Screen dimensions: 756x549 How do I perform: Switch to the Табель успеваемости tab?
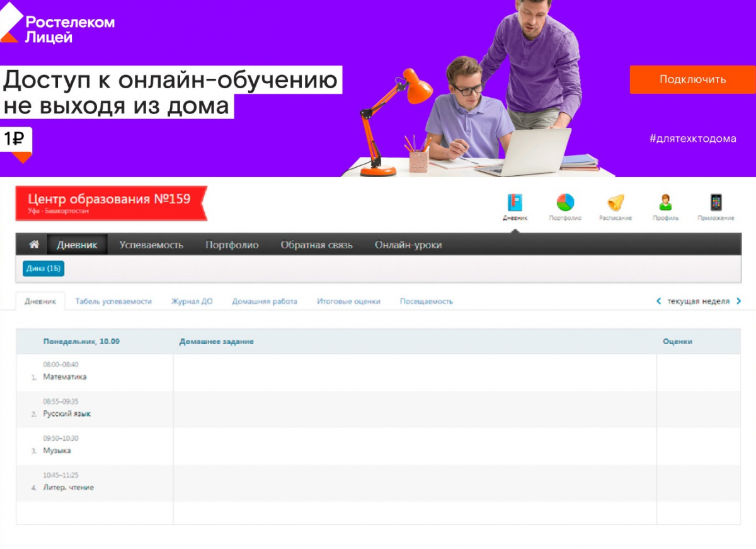click(113, 301)
